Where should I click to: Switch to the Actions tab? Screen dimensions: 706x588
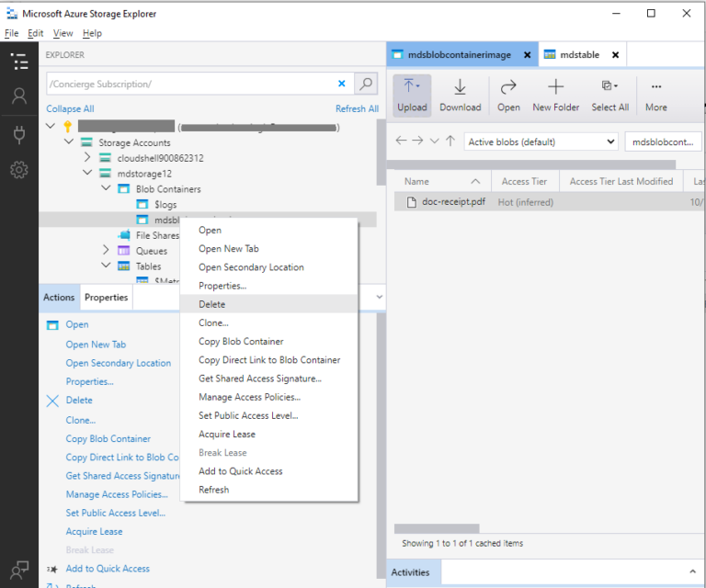coord(59,298)
